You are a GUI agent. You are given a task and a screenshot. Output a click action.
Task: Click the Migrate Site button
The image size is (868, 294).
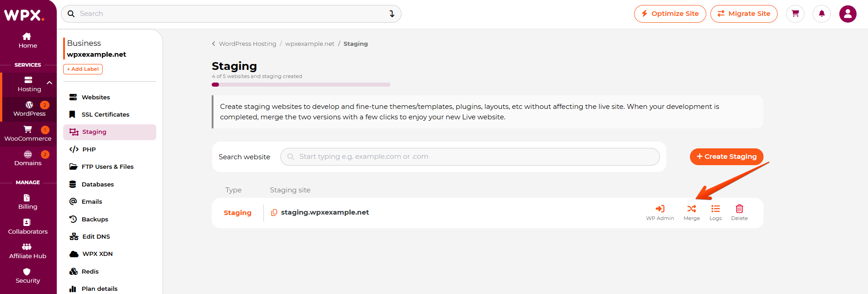(744, 14)
